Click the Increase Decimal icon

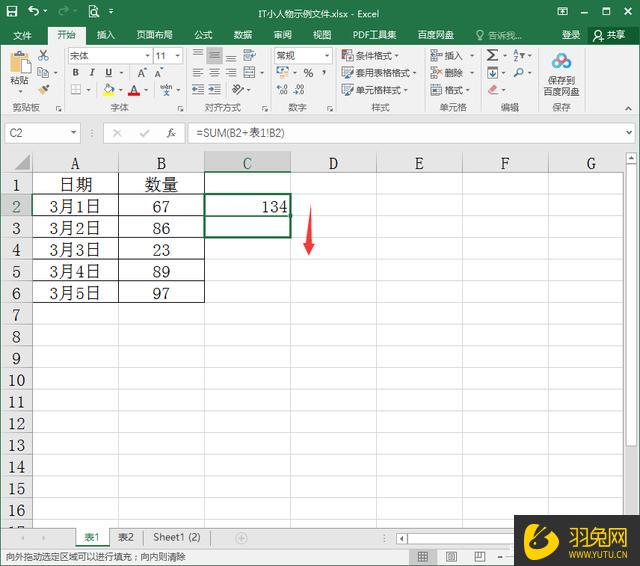[x=282, y=89]
